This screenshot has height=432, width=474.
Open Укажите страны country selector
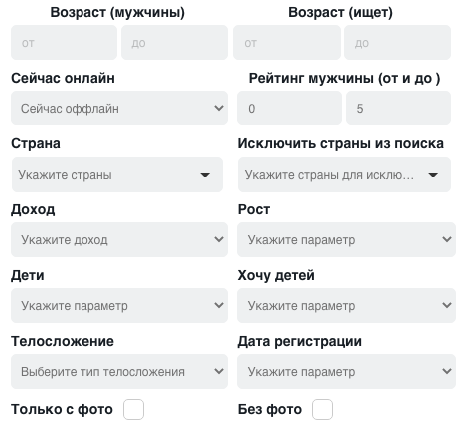pos(117,175)
